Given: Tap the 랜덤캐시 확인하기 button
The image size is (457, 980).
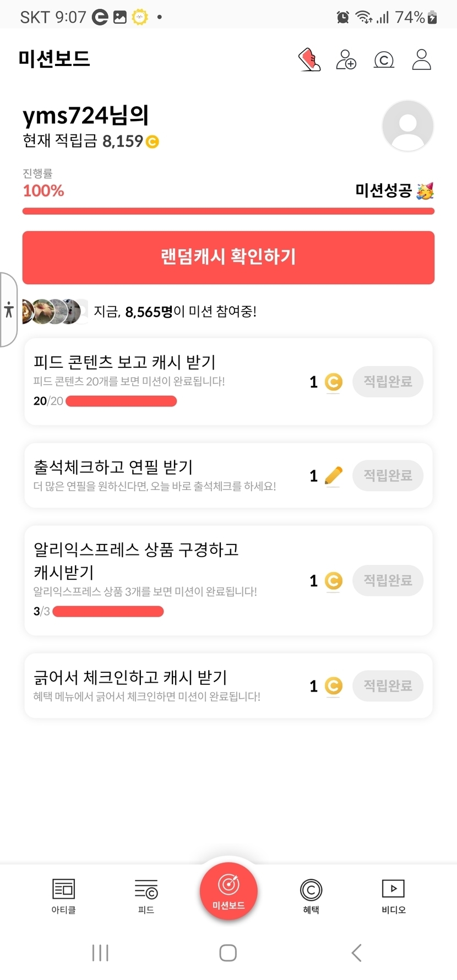Looking at the screenshot, I should [x=228, y=257].
